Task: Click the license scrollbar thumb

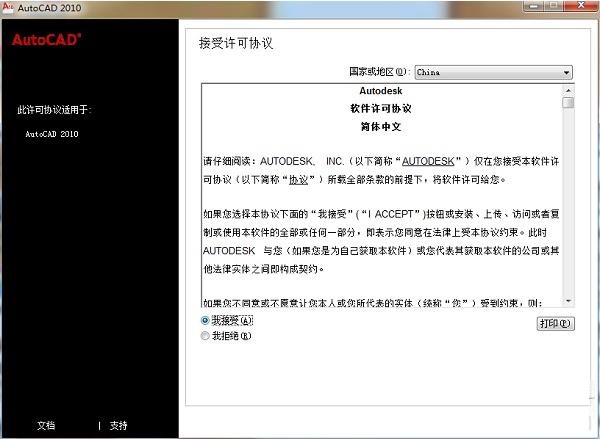Action: pos(568,103)
